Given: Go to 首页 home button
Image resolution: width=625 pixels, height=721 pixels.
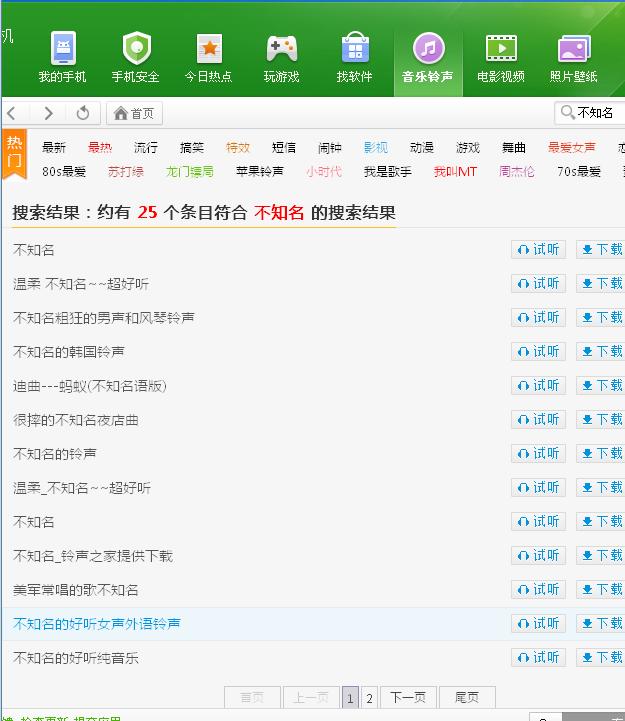Looking at the screenshot, I should point(135,113).
